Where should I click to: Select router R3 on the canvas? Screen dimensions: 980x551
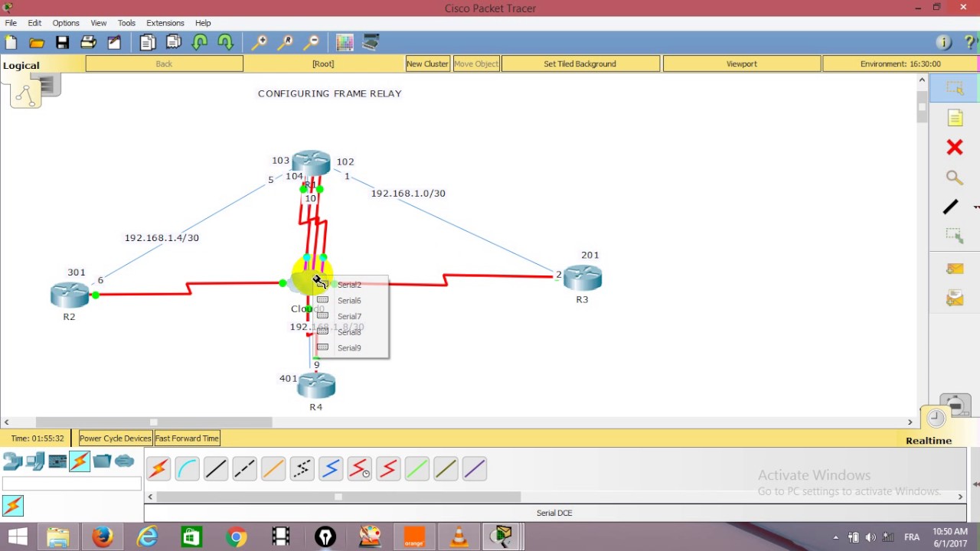click(583, 278)
